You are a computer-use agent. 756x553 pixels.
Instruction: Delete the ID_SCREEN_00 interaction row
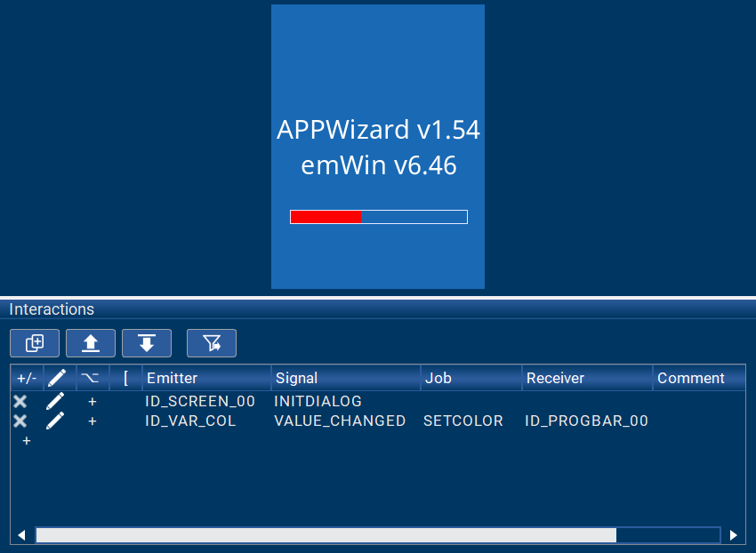(20, 401)
